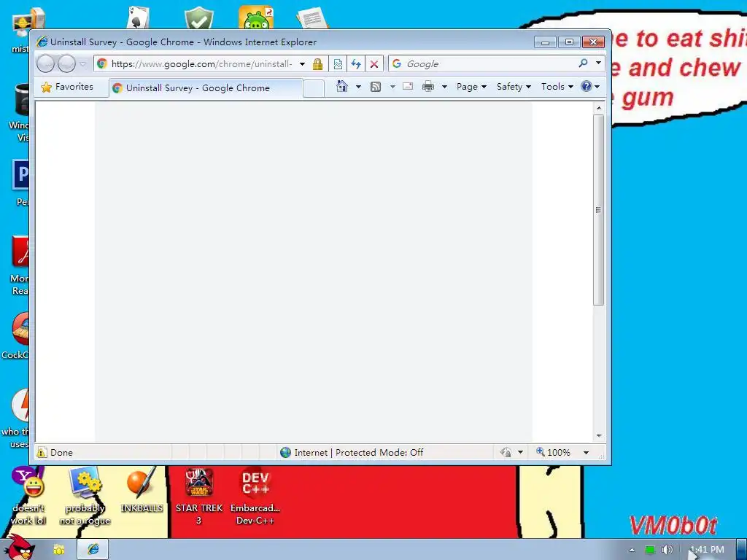Open the Embarcadero Dev-C++ desktop icon
Viewport: 747px width, 560px height.
pos(255,496)
